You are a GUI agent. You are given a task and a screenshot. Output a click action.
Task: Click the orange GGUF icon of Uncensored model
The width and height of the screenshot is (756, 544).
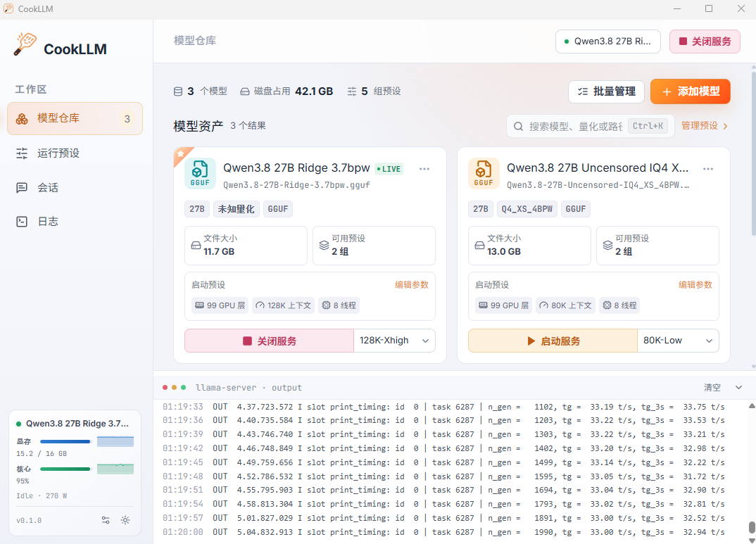coord(484,173)
